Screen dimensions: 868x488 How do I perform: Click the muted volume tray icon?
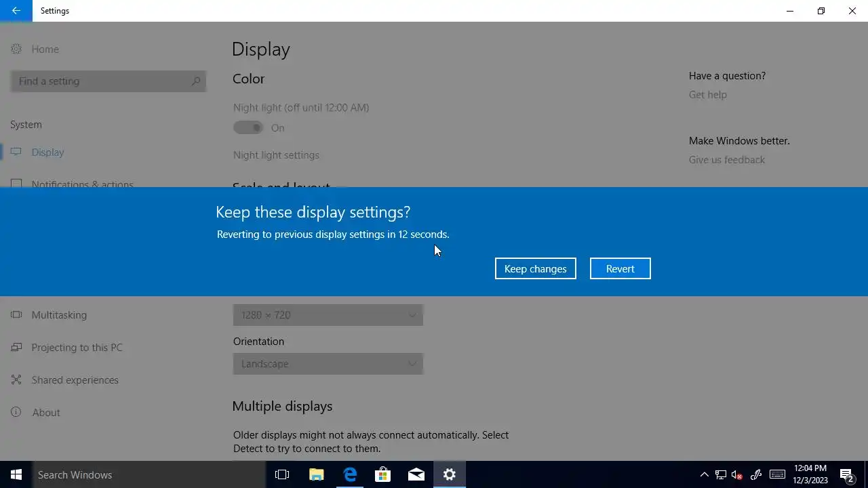pyautogui.click(x=737, y=474)
